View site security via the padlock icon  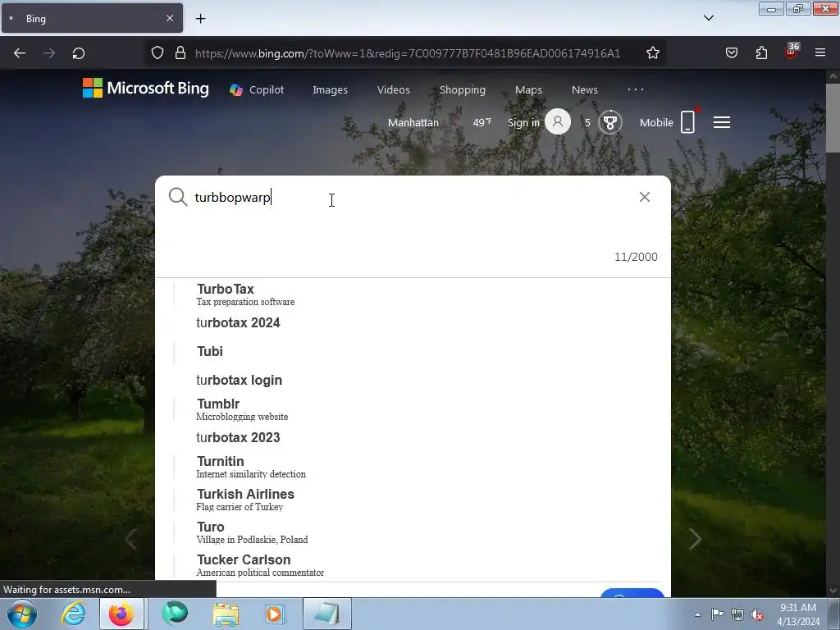pos(180,53)
